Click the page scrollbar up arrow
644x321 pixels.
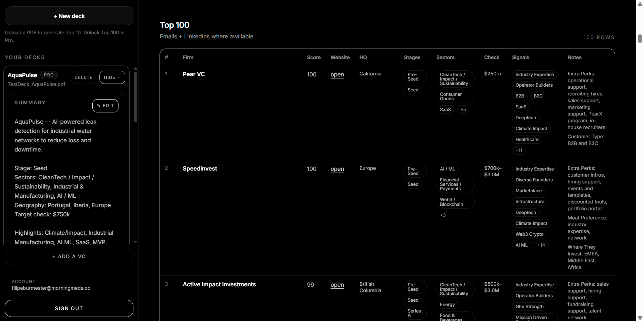639,3
